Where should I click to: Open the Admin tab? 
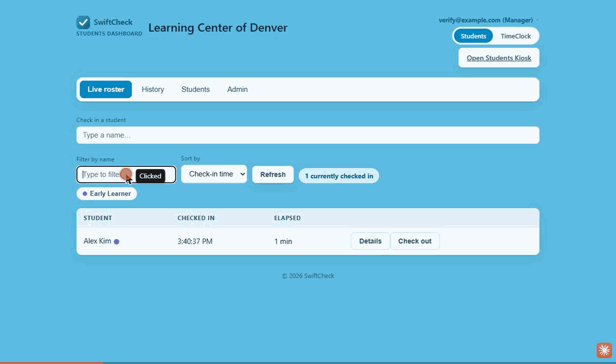coord(238,89)
